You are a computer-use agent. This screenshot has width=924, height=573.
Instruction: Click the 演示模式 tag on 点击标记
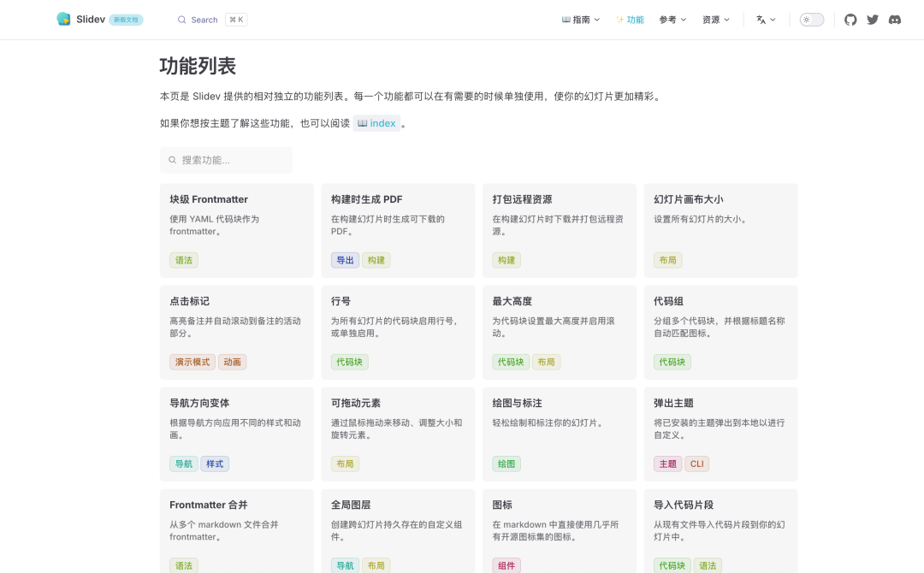tap(192, 362)
